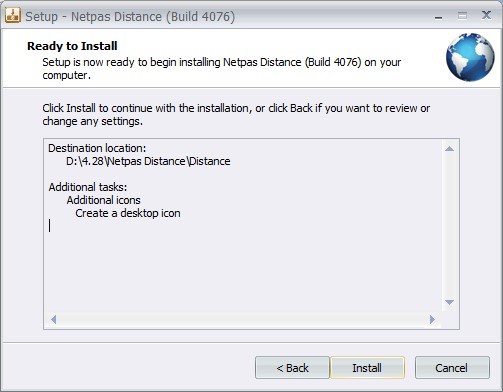Click the vertical scrollbar track
Image resolution: width=503 pixels, height=392 pixels.
pyautogui.click(x=449, y=225)
